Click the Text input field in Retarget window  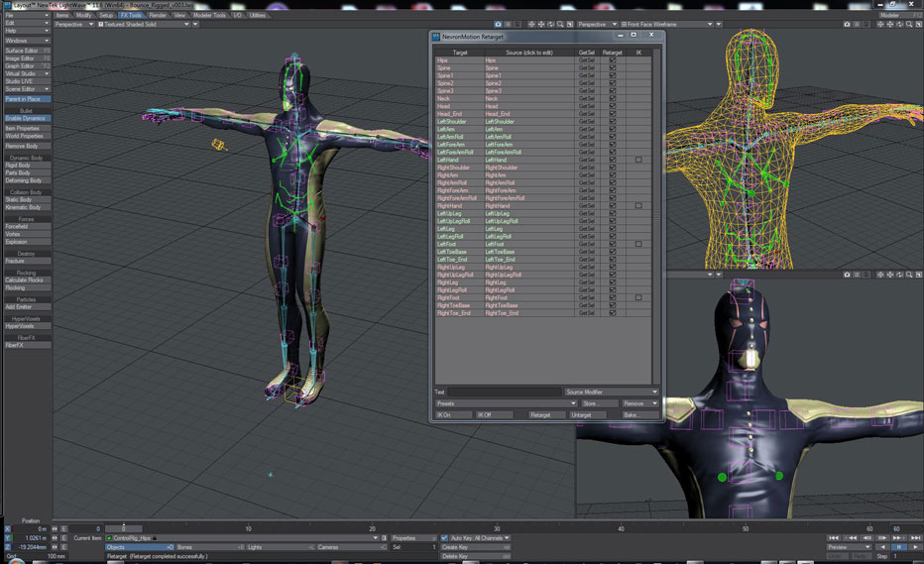click(x=504, y=393)
